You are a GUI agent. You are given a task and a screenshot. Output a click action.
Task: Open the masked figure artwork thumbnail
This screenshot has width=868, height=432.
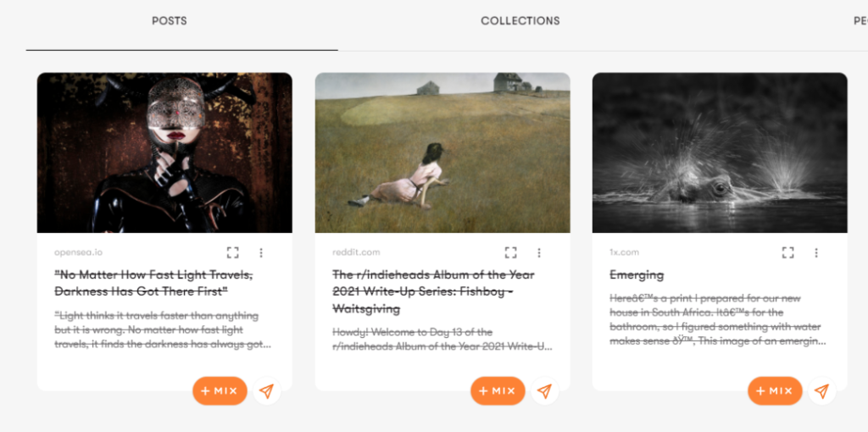(x=164, y=152)
